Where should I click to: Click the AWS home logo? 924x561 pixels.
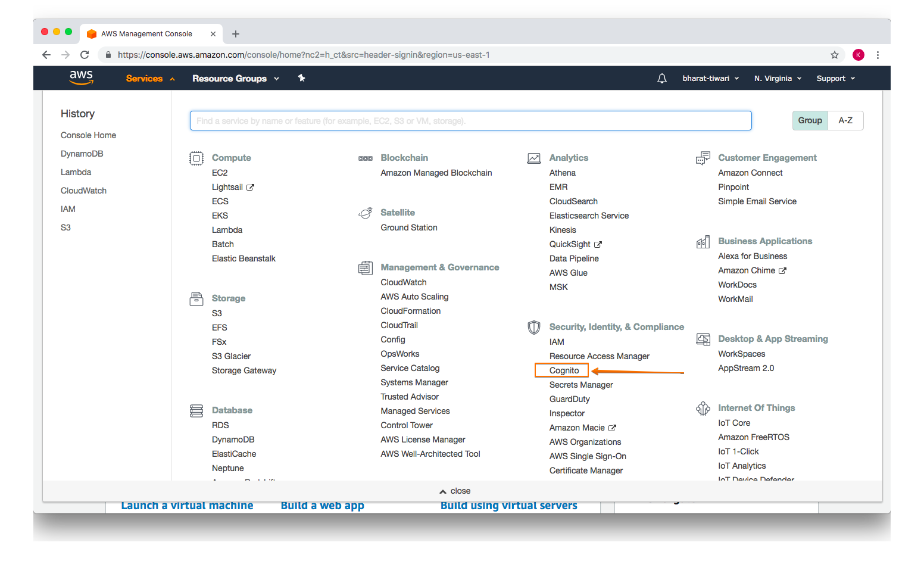point(81,77)
